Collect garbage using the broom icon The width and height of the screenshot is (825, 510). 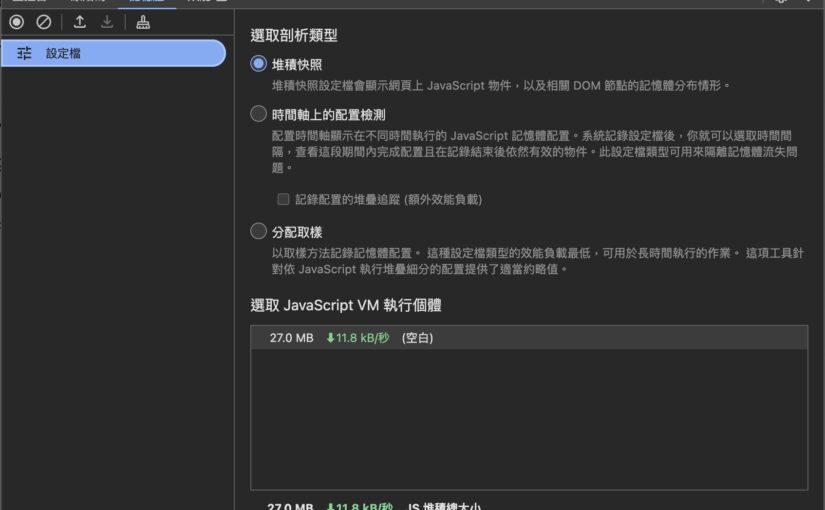(x=143, y=22)
